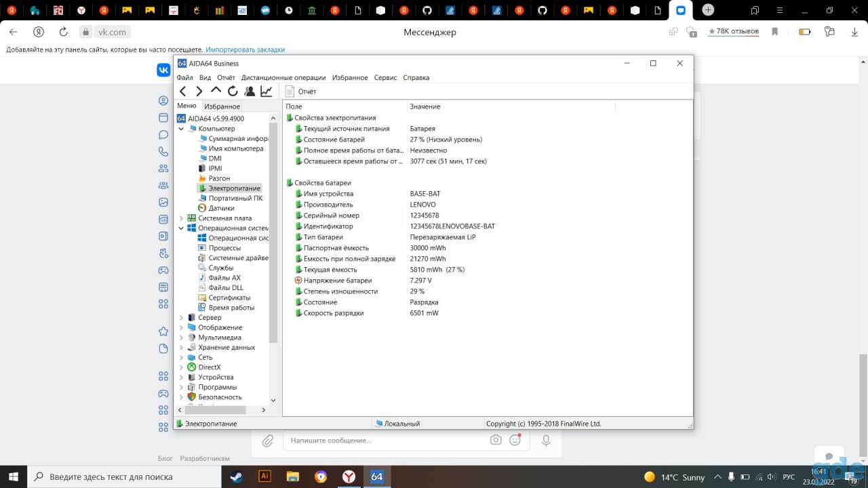Click Windows search box in taskbar
The image size is (868, 488).
(x=124, y=476)
